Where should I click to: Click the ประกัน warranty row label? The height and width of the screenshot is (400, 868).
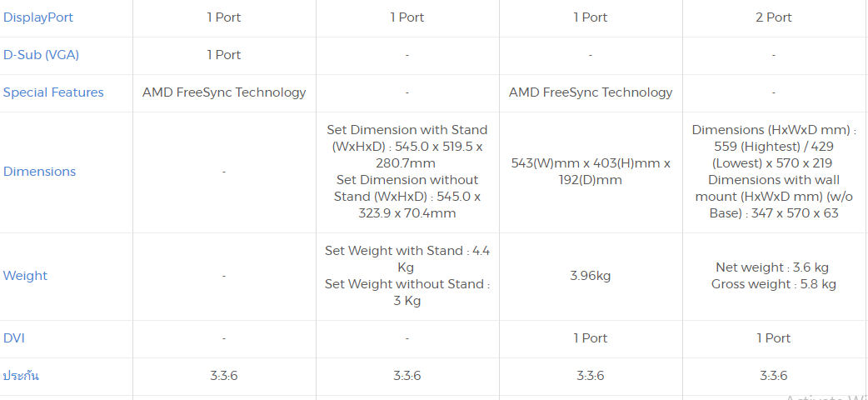pyautogui.click(x=21, y=376)
